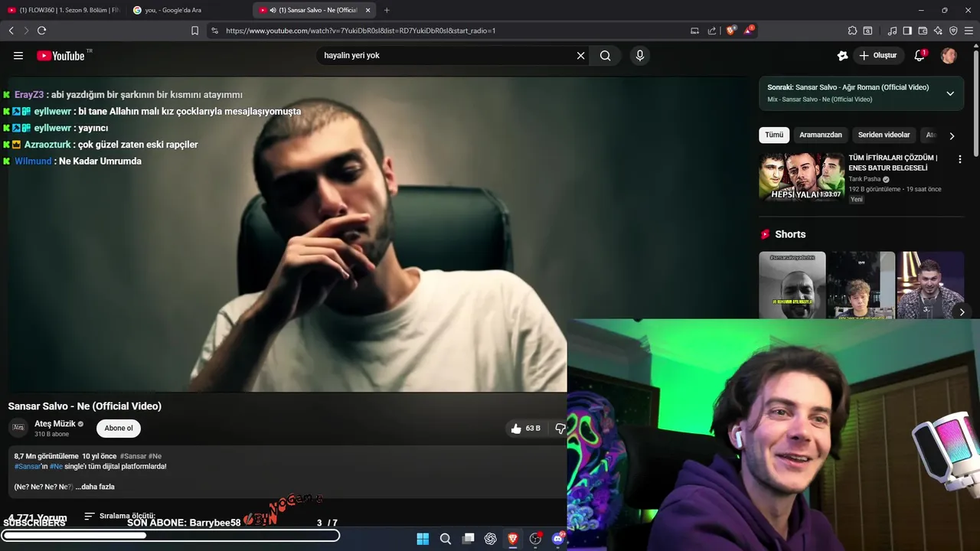The width and height of the screenshot is (980, 551).
Task: Start voice search with microphone icon
Action: pos(640,56)
